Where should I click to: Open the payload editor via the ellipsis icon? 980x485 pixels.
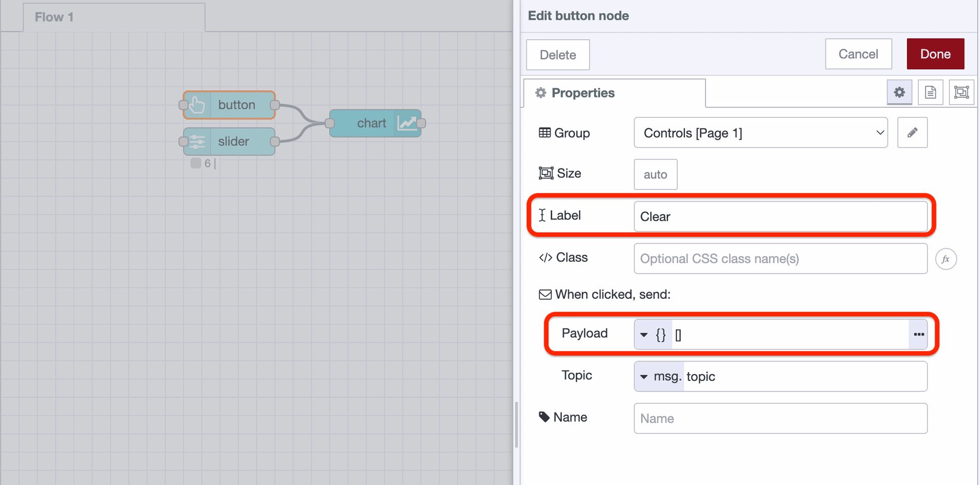coord(919,334)
